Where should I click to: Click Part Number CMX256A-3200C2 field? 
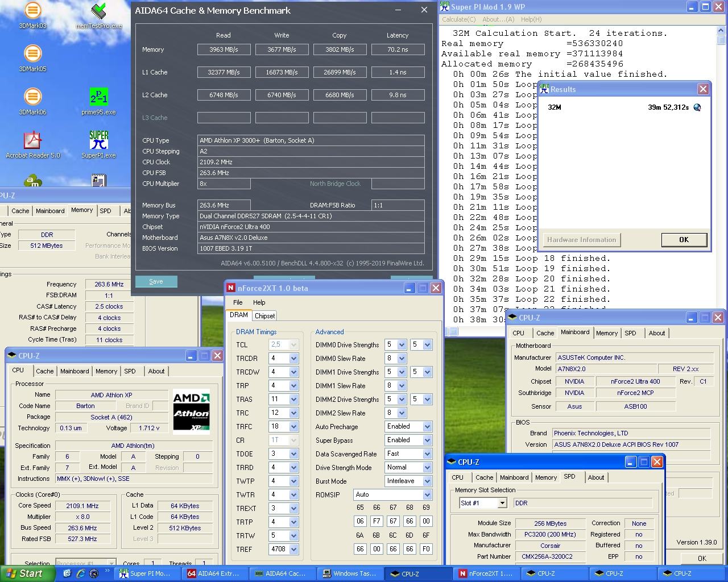[x=550, y=557]
